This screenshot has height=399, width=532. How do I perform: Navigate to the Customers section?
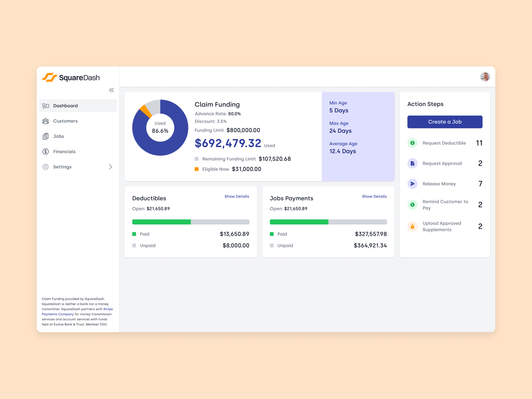point(65,121)
